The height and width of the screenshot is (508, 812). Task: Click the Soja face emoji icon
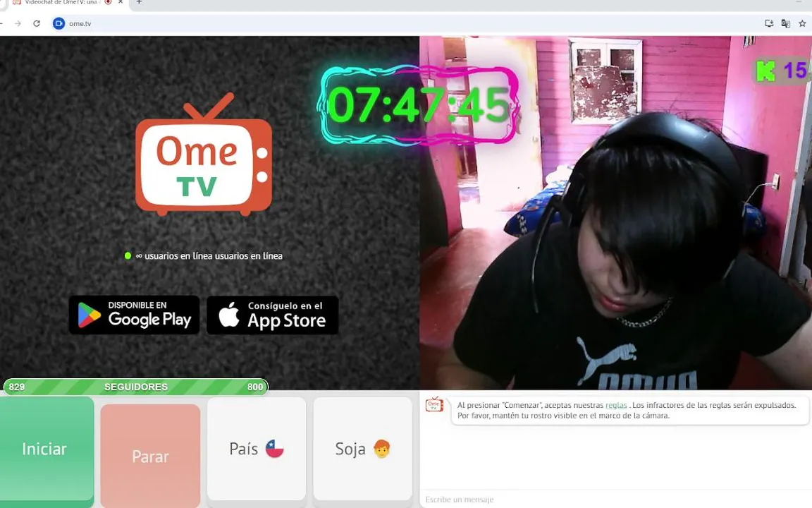coord(381,449)
